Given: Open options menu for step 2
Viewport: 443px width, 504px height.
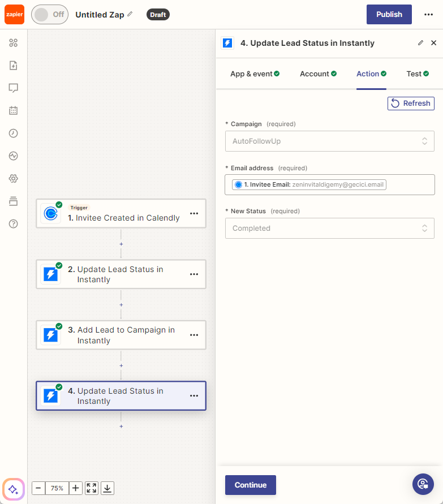Looking at the screenshot, I should tap(194, 274).
